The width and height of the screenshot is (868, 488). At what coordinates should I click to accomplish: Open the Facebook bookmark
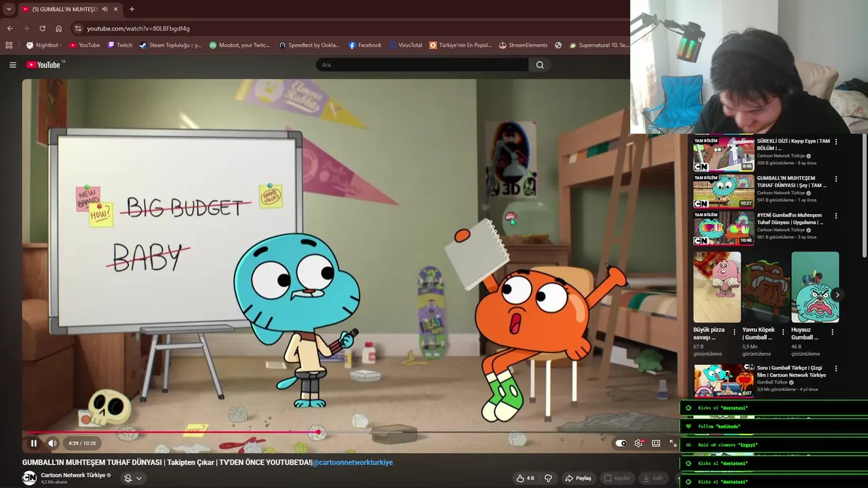pyautogui.click(x=365, y=45)
